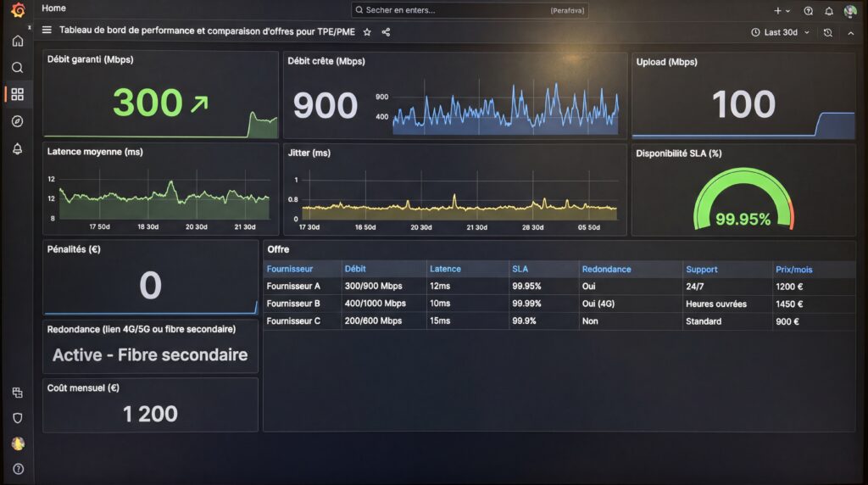Share the dashboard via share icon
This screenshot has width=868, height=485.
coord(386,32)
